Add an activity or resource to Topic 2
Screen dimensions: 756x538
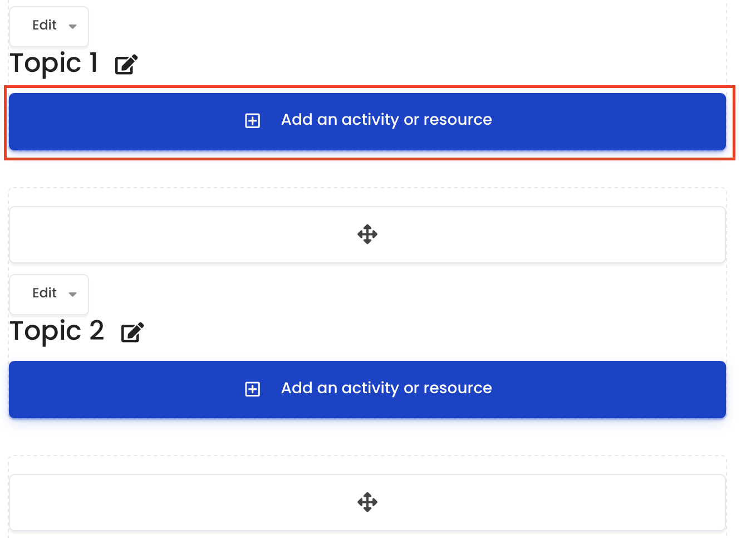click(x=367, y=389)
